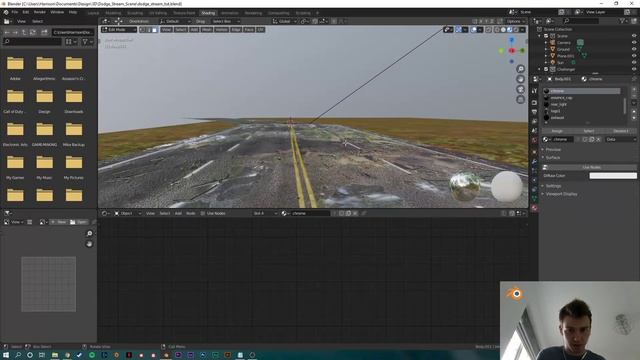Click Use Nodes button in Surface panel
This screenshot has width=640, height=360.
(591, 167)
